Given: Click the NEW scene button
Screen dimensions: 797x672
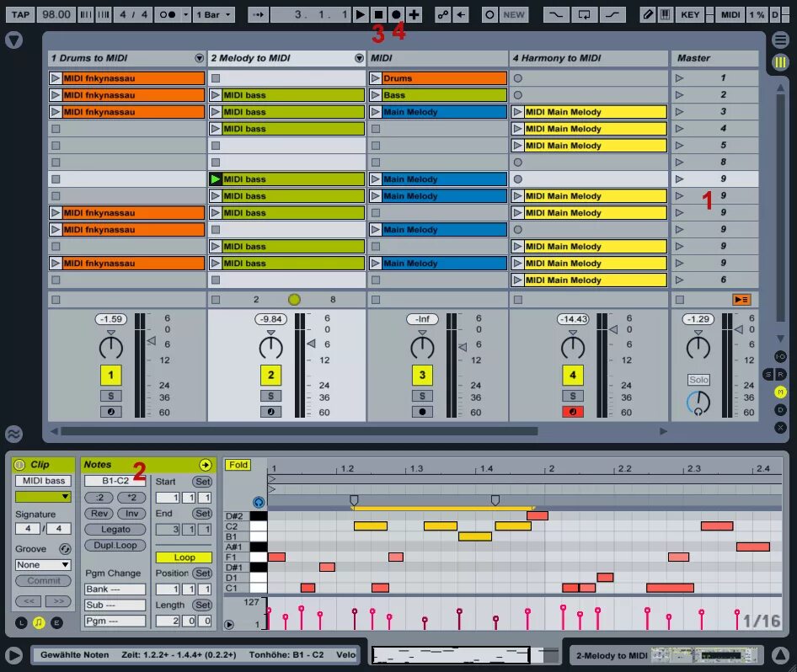Looking at the screenshot, I should point(514,14).
